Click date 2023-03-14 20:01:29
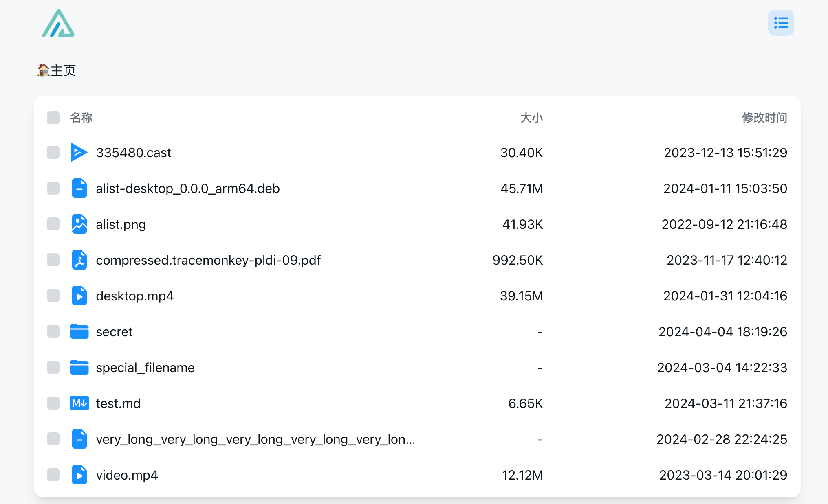 click(723, 475)
